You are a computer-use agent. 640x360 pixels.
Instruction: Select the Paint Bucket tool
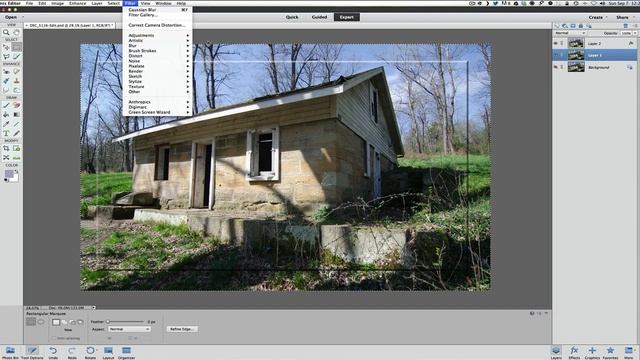(6, 115)
